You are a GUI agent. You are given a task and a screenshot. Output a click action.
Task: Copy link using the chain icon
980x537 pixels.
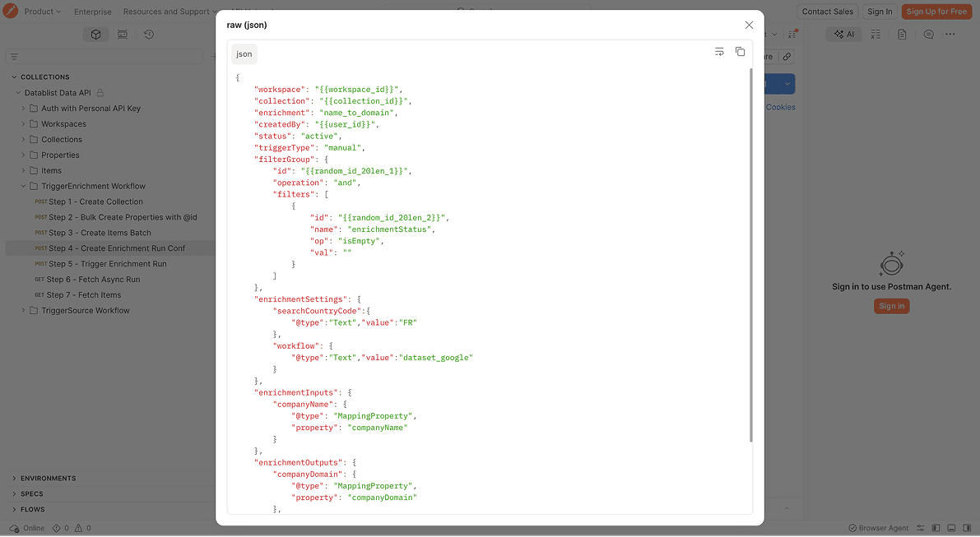point(787,57)
